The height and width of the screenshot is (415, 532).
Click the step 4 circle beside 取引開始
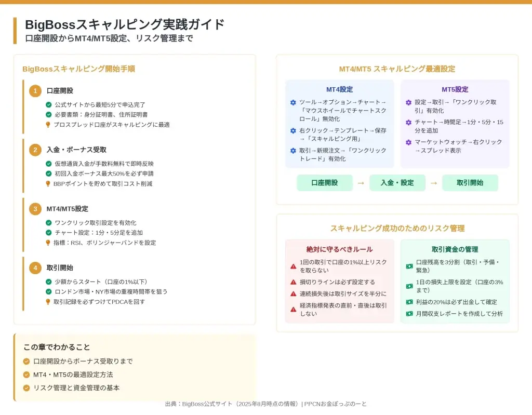point(35,268)
